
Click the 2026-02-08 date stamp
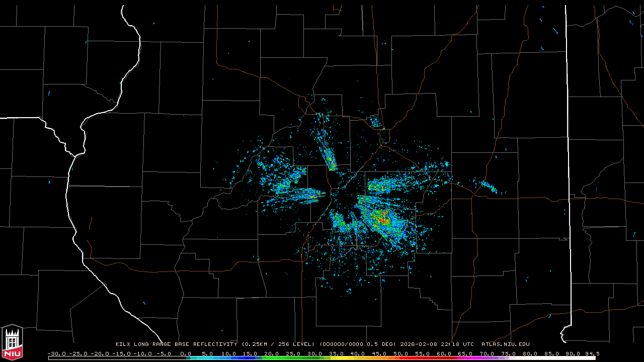[x=418, y=344]
